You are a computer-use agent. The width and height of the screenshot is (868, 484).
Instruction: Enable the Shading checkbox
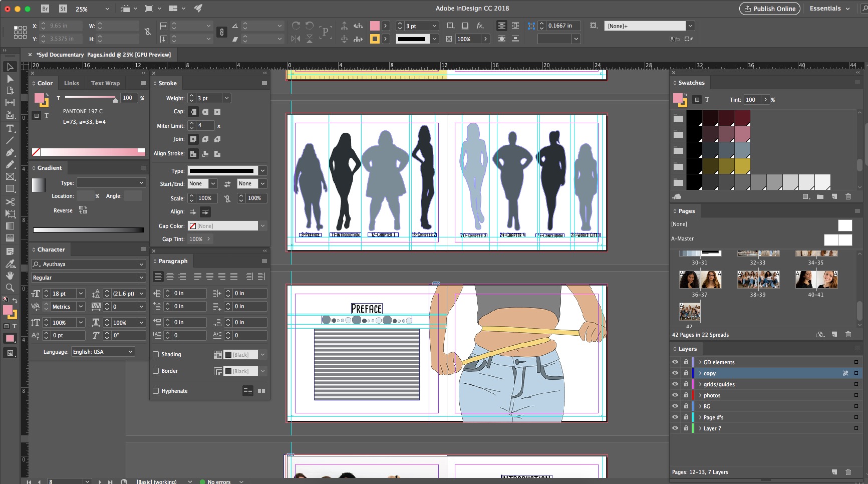pyautogui.click(x=156, y=354)
